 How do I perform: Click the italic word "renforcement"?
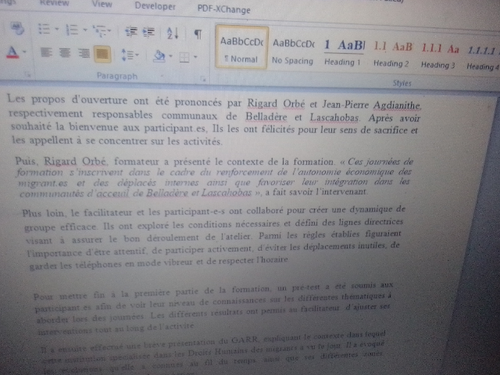click(245, 172)
